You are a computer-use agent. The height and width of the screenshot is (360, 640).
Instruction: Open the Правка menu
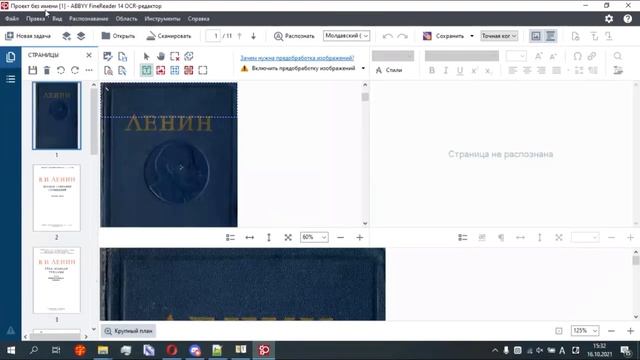coord(36,19)
